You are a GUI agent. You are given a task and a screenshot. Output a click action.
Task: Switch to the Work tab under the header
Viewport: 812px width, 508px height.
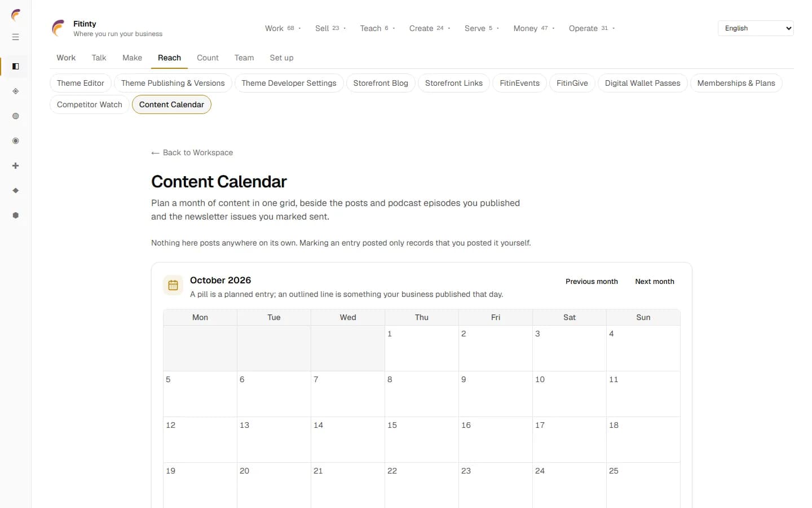tap(66, 58)
